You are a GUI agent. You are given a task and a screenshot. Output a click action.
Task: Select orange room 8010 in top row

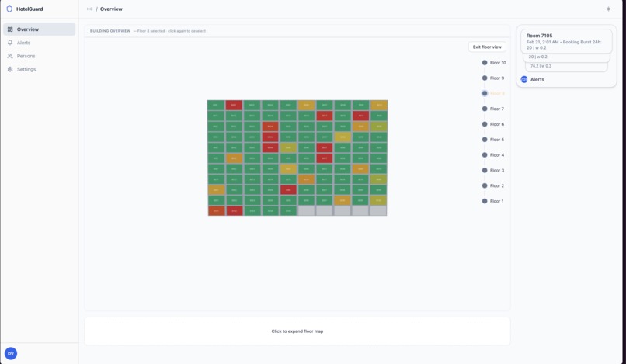point(379,106)
